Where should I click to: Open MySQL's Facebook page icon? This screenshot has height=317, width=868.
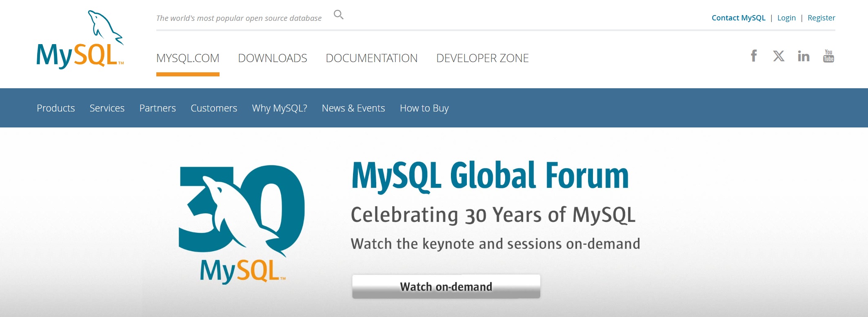(x=754, y=56)
